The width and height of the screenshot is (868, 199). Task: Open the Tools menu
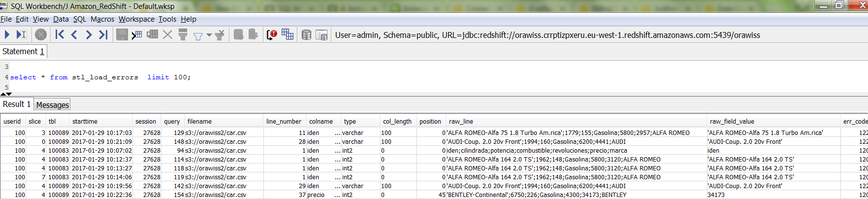click(x=167, y=19)
